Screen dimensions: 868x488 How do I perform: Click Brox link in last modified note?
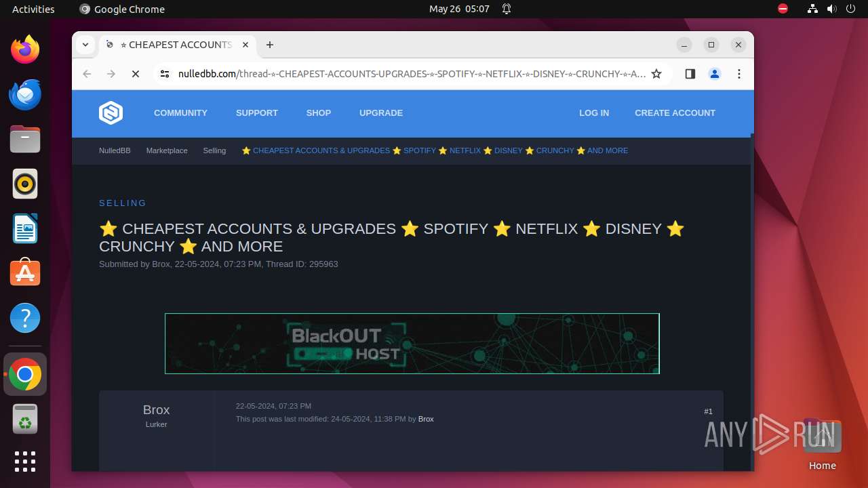pos(426,419)
